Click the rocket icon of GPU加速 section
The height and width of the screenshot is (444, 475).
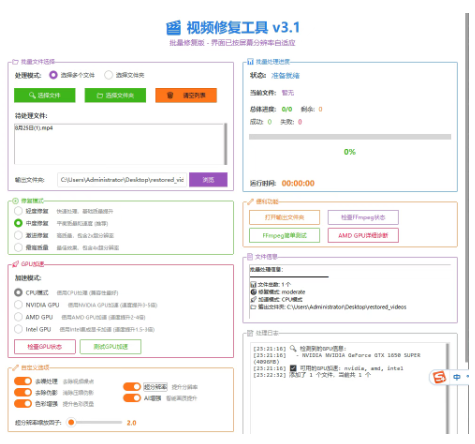coord(15,264)
